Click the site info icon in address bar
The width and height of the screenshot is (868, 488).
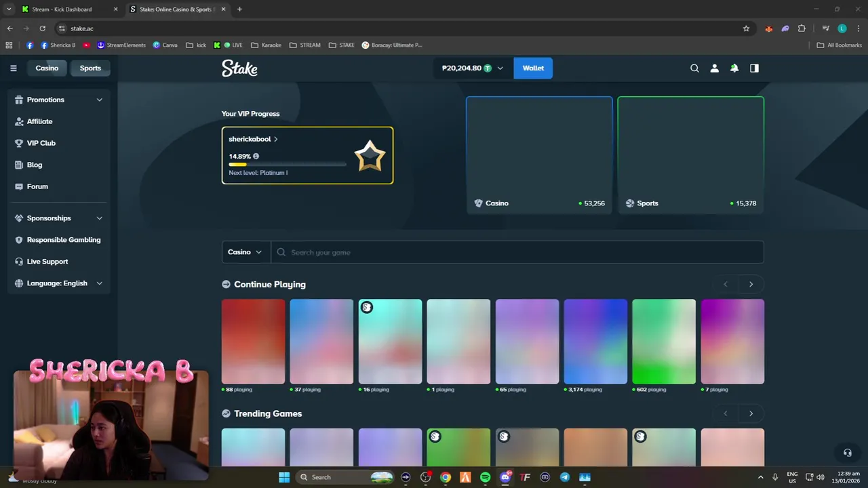coord(62,28)
